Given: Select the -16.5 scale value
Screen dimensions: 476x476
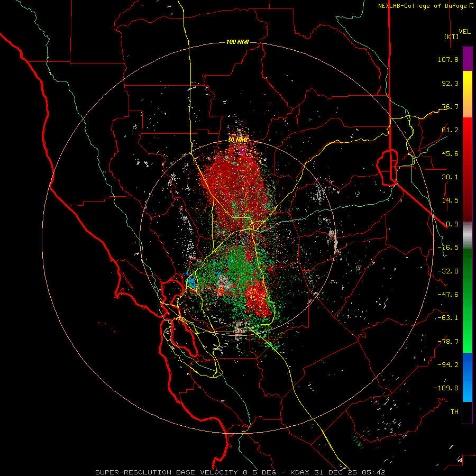Looking at the screenshot, I should 448,248.
